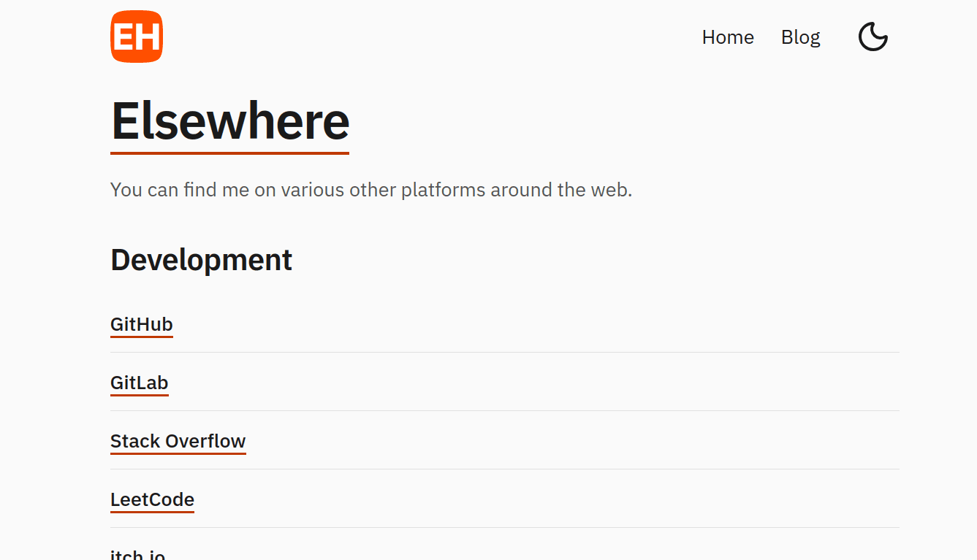Screen dimensions: 977x560
Task: Click the divider line below Stack Overflow
Action: coord(505,469)
